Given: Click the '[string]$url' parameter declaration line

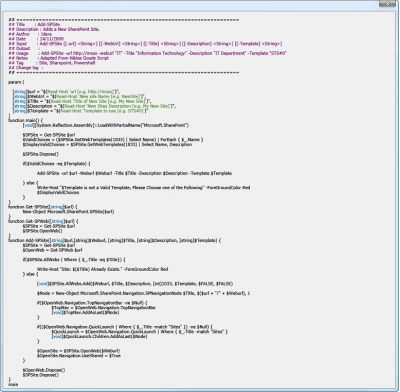Looking at the screenshot, I should tap(66, 92).
